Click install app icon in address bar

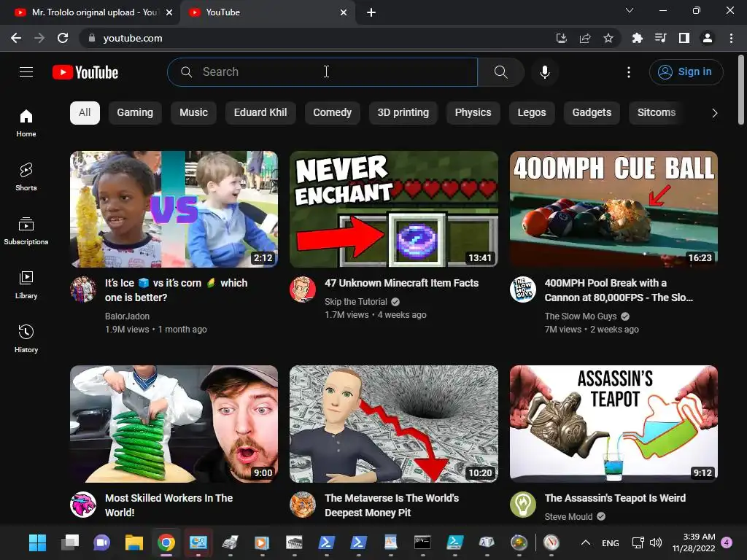point(562,38)
